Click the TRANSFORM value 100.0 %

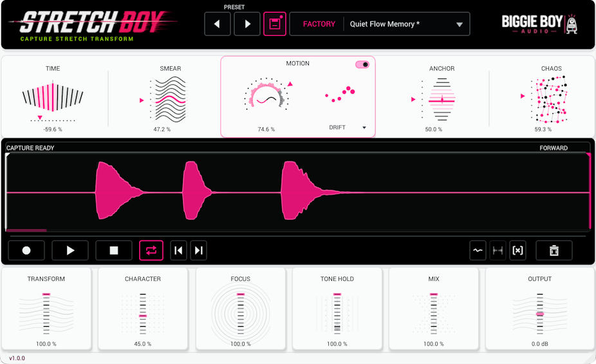pyautogui.click(x=46, y=344)
